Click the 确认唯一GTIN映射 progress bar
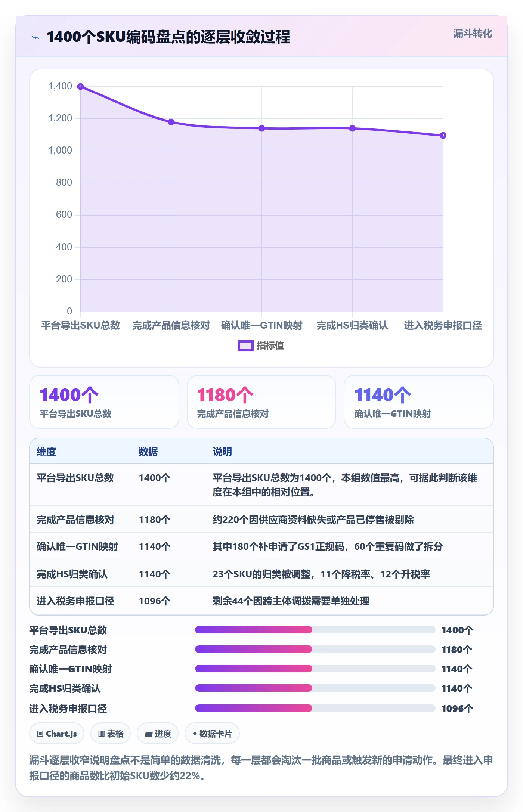The image size is (523, 812). click(315, 669)
